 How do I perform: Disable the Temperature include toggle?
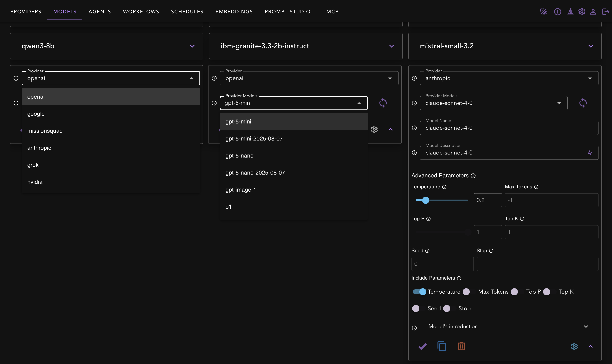tap(419, 292)
